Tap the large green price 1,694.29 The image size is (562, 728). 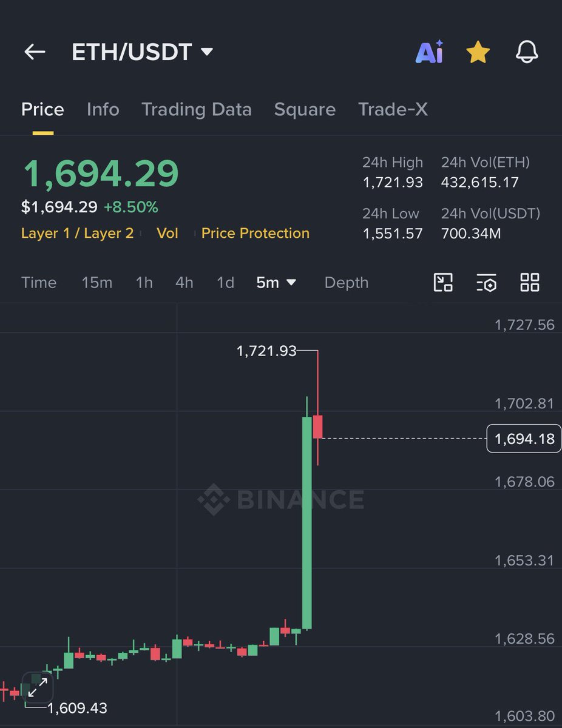coord(101,174)
